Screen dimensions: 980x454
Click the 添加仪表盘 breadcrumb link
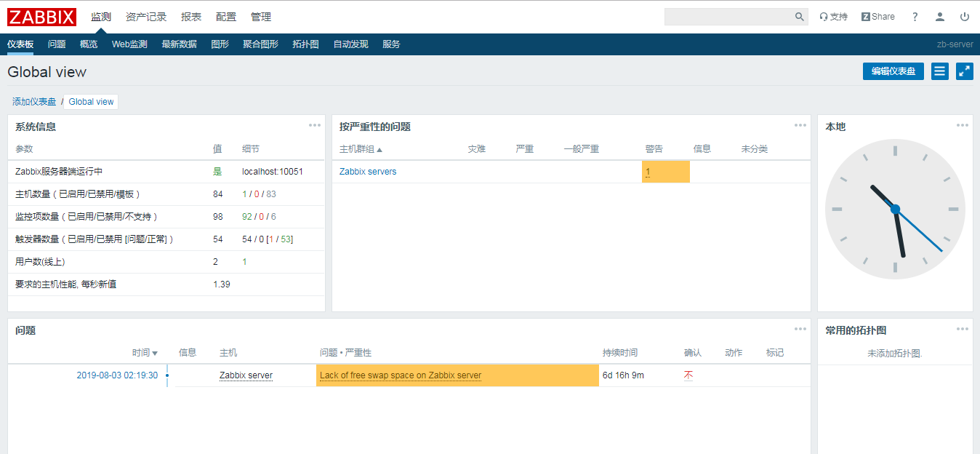coord(34,102)
